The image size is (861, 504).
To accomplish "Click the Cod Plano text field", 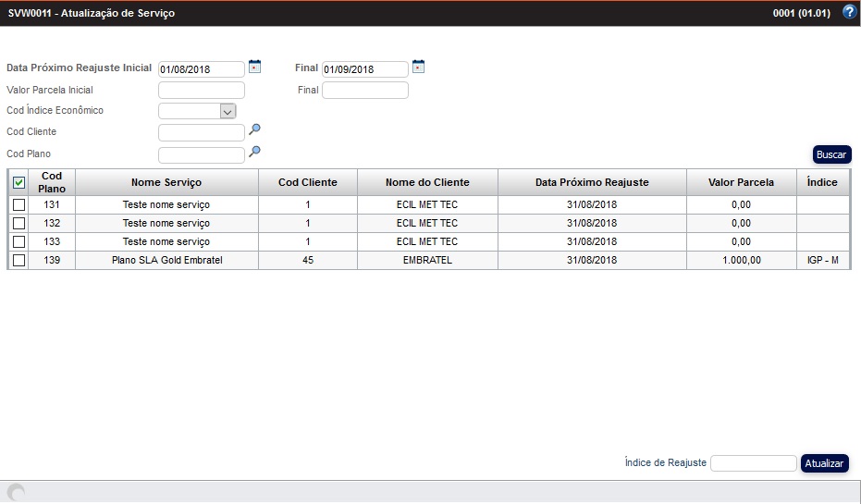I will (202, 154).
